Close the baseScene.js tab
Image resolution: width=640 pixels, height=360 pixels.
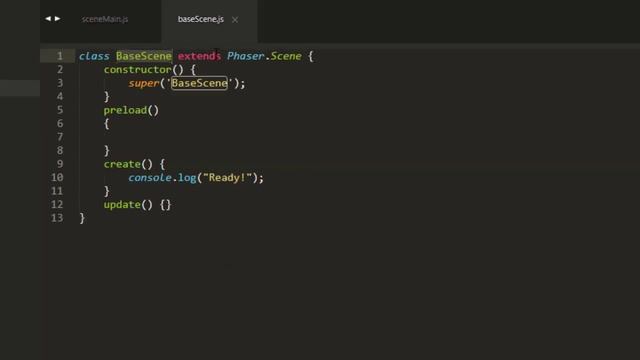coord(235,20)
